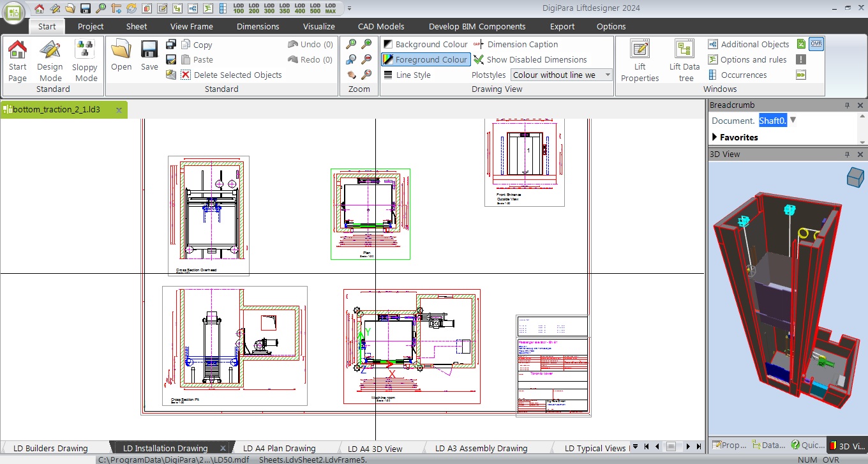Click Delete Selected Objects

(231, 75)
